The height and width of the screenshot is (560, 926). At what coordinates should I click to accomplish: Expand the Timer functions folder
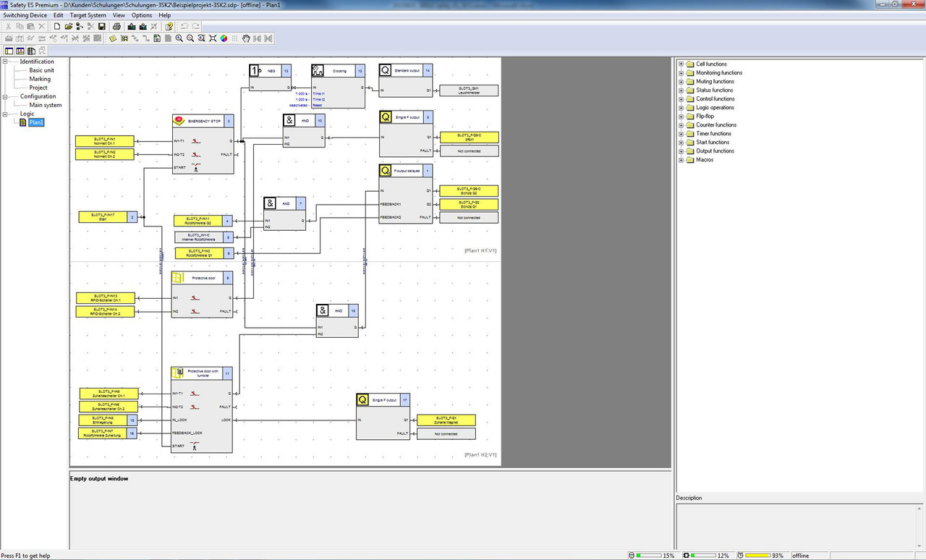click(x=681, y=134)
